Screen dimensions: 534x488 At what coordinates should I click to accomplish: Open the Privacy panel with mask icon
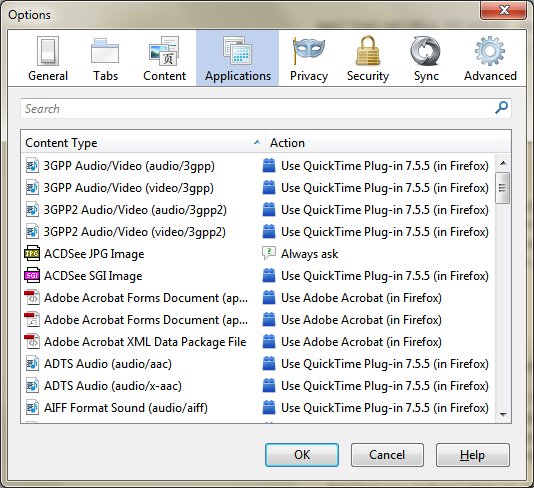pyautogui.click(x=309, y=58)
